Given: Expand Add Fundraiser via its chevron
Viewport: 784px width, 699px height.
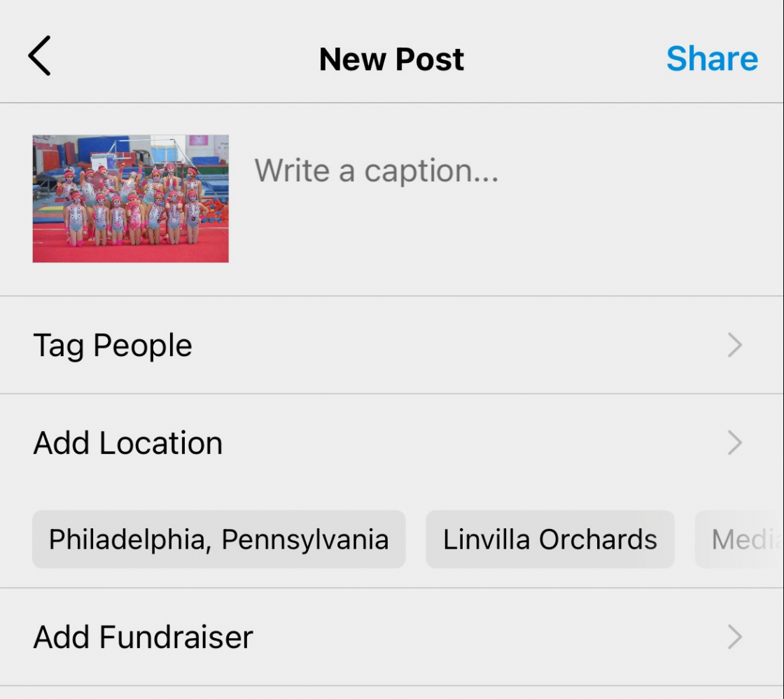Looking at the screenshot, I should (x=734, y=637).
